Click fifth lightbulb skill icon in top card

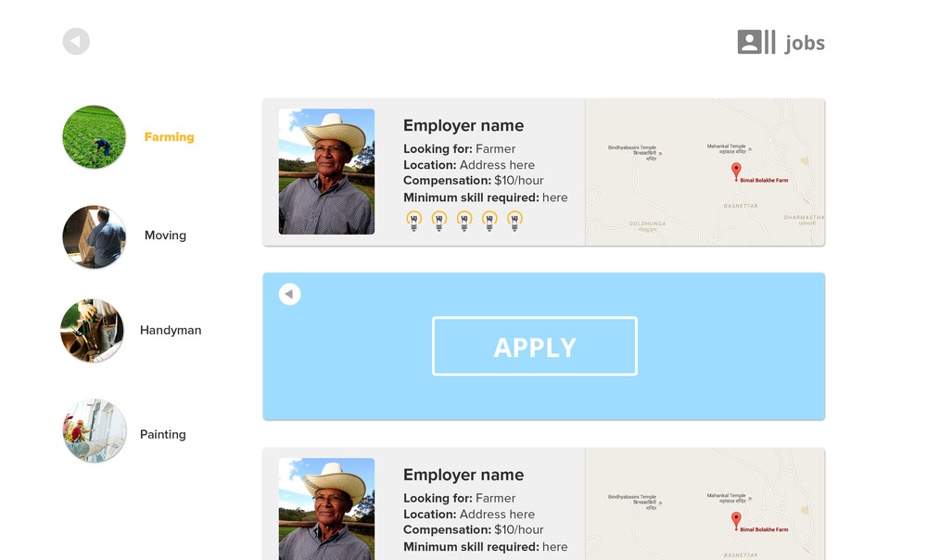[x=514, y=221]
